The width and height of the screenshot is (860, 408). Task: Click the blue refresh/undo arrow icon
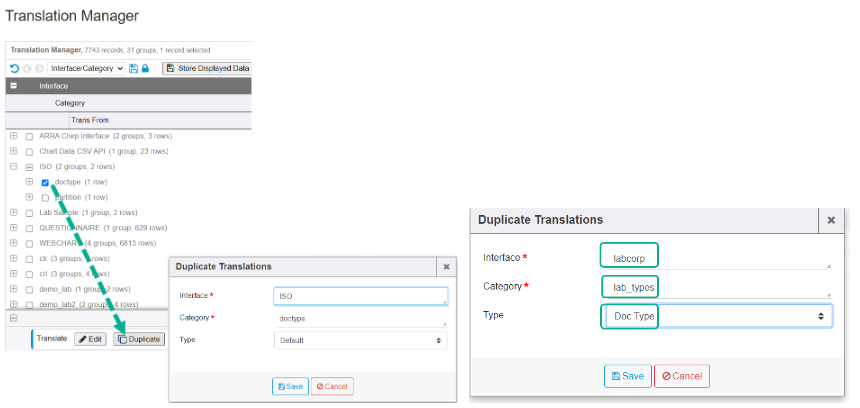pos(14,68)
